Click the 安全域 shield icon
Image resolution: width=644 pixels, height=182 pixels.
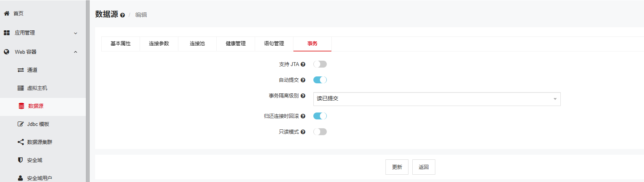(21, 160)
